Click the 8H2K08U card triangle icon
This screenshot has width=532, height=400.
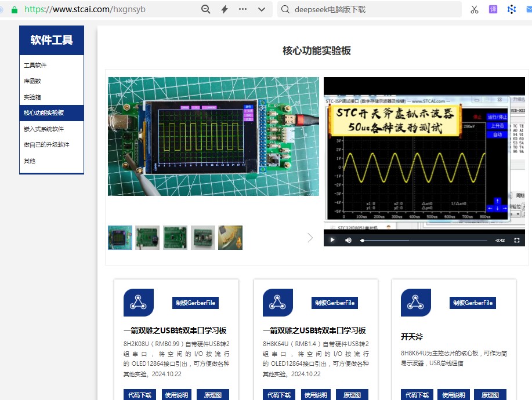139,303
